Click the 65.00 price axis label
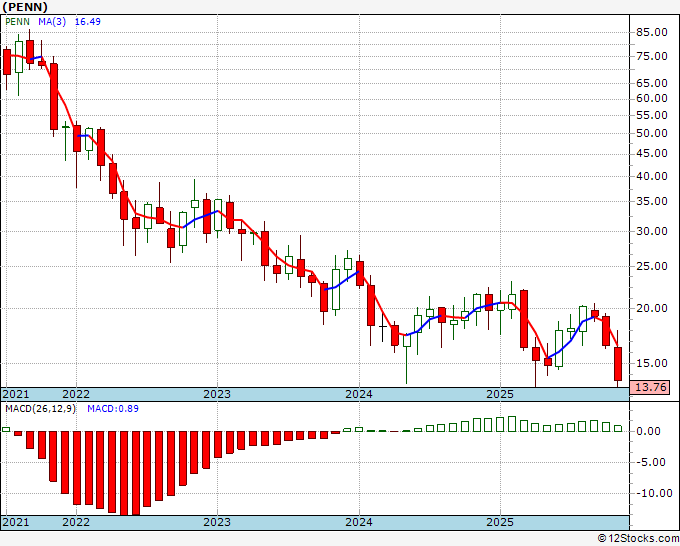Image resolution: width=680 pixels, height=546 pixels. click(651, 83)
